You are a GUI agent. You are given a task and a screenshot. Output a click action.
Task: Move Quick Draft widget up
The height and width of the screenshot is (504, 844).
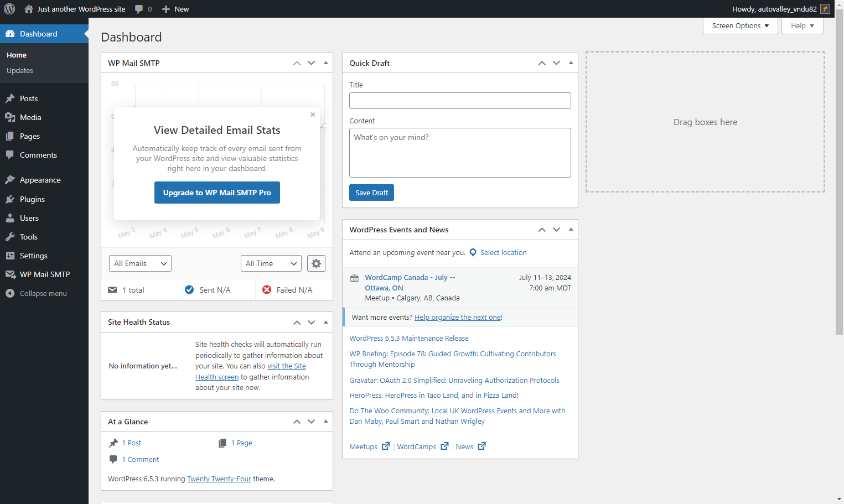tap(542, 63)
